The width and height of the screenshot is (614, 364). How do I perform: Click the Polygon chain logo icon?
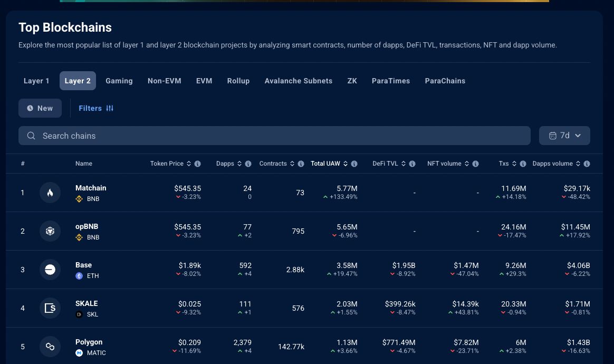pyautogui.click(x=50, y=347)
